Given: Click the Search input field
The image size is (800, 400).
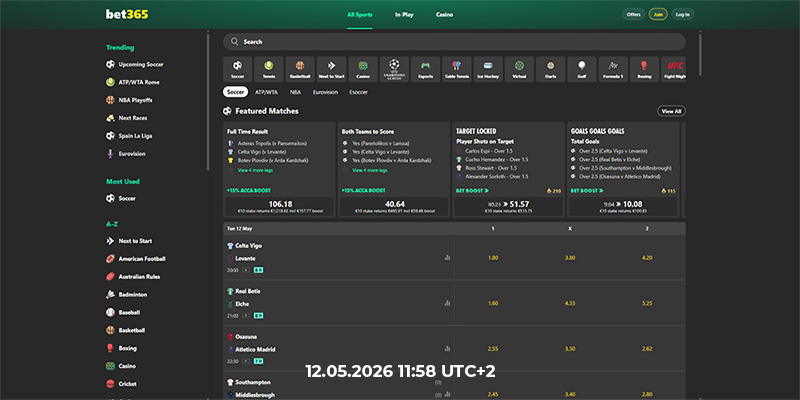Looking at the screenshot, I should 454,42.
